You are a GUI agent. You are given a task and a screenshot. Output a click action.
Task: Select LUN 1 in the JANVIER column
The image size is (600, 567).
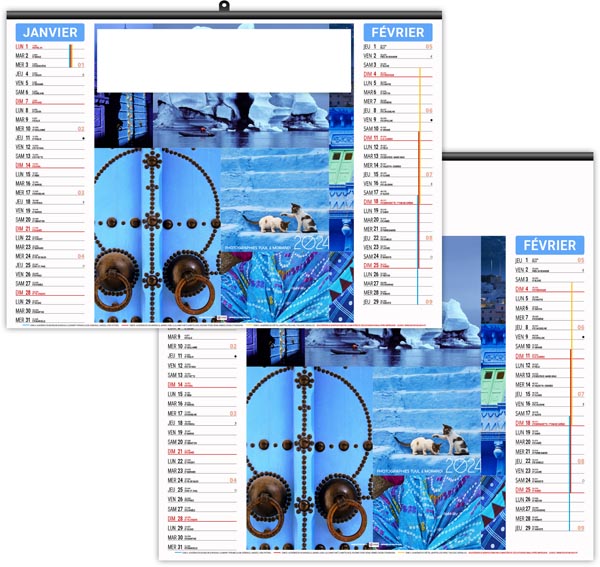pos(22,46)
